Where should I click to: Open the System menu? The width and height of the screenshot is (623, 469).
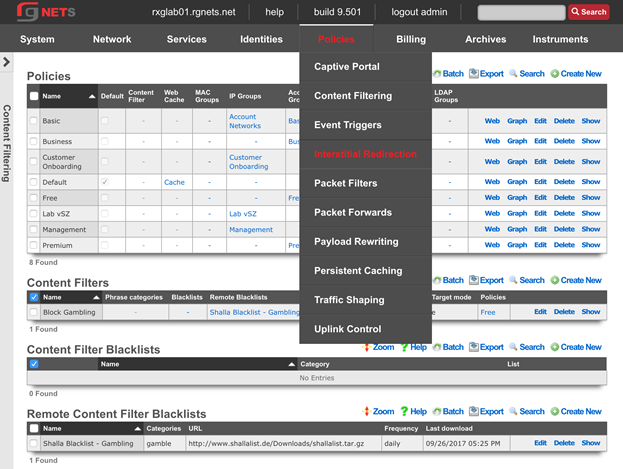(37, 39)
